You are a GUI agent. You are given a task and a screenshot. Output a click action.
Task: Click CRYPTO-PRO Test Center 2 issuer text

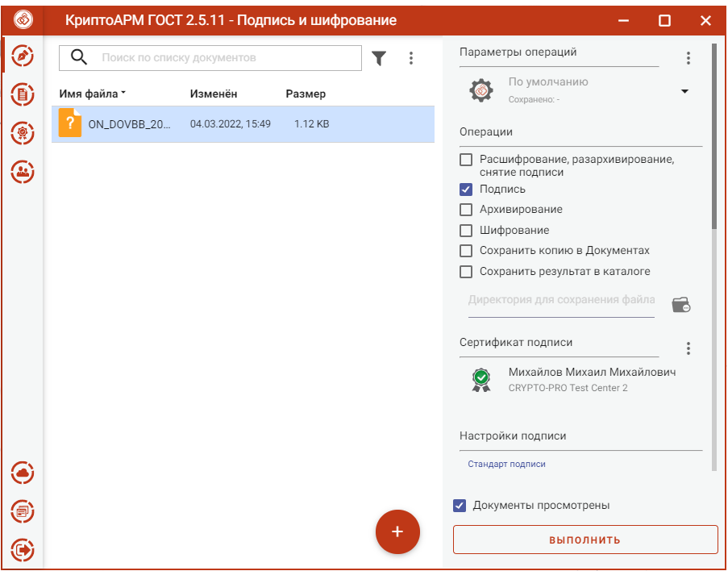coord(568,388)
